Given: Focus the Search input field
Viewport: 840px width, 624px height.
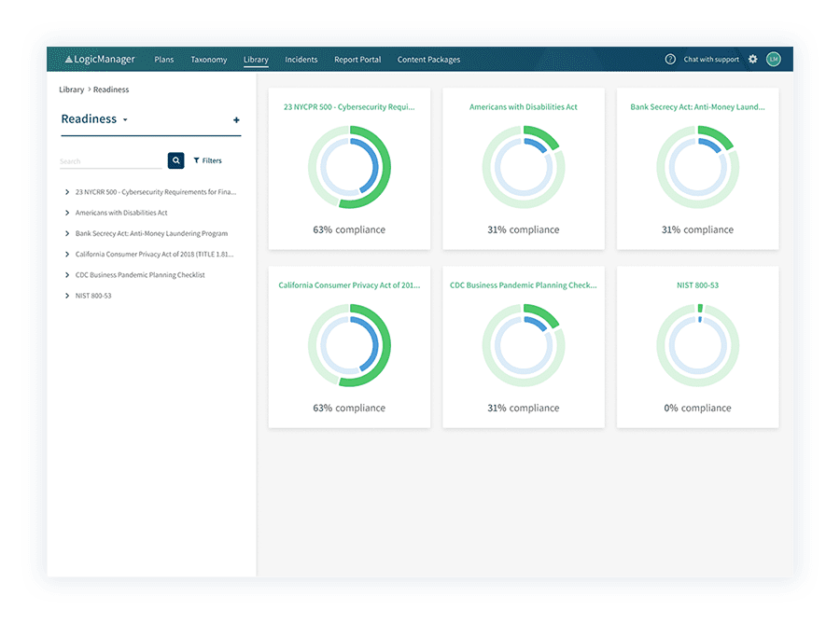Looking at the screenshot, I should pyautogui.click(x=111, y=161).
